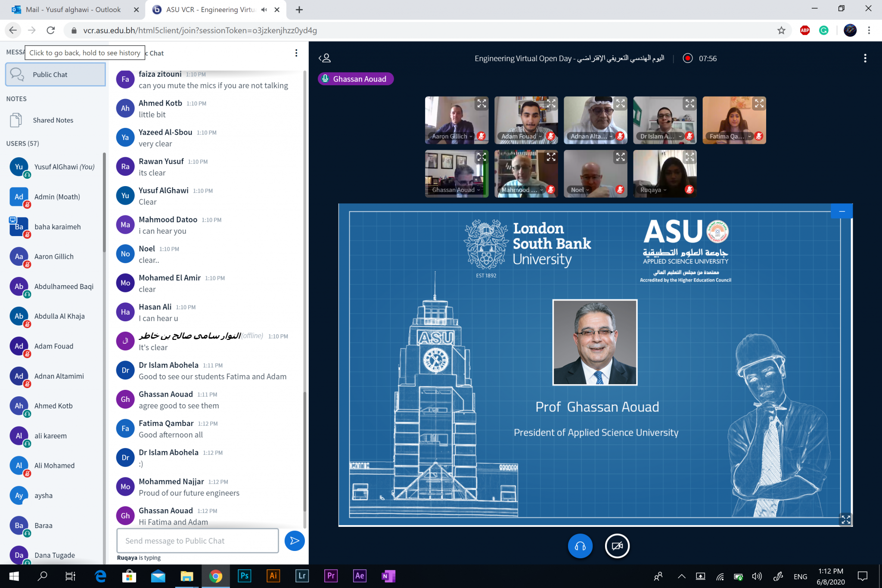882x588 pixels.
Task: Open Adam Fouad webcam dropdown
Action: click(x=522, y=136)
